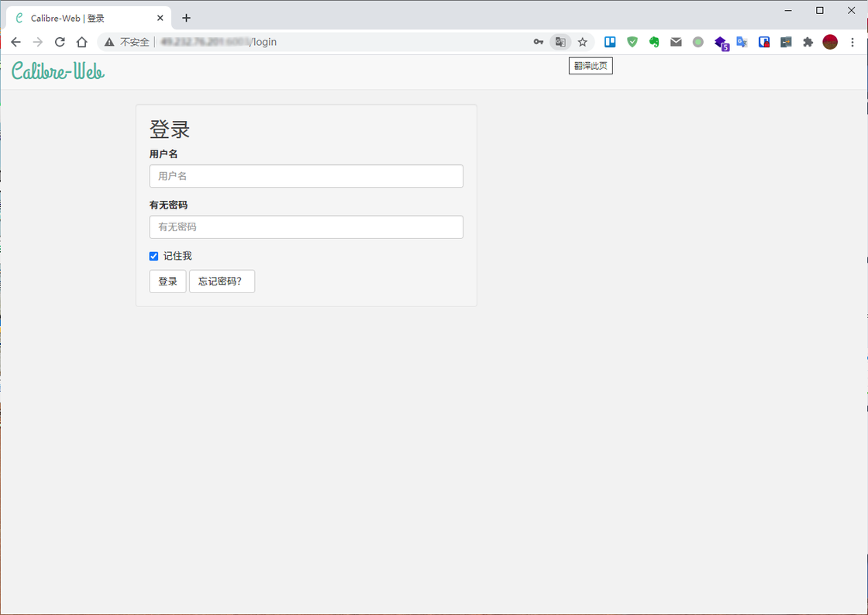Image resolution: width=868 pixels, height=615 pixels.
Task: Click the browser back arrow
Action: [16, 42]
